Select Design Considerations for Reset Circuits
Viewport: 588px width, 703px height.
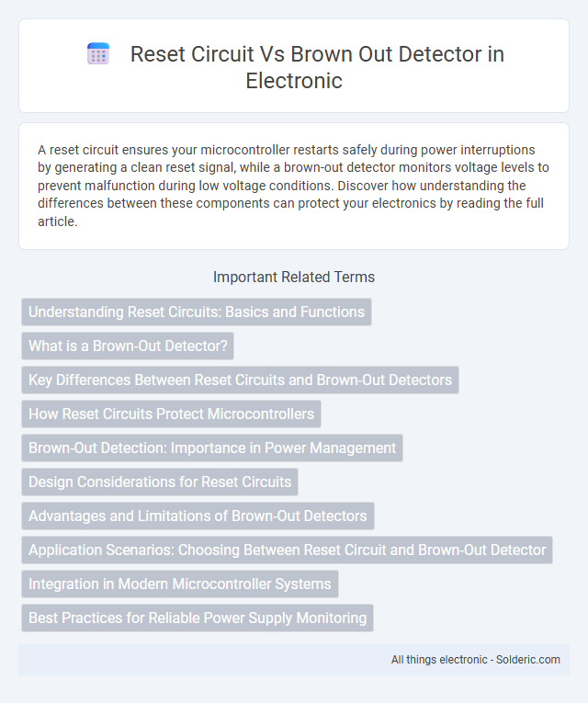click(160, 482)
